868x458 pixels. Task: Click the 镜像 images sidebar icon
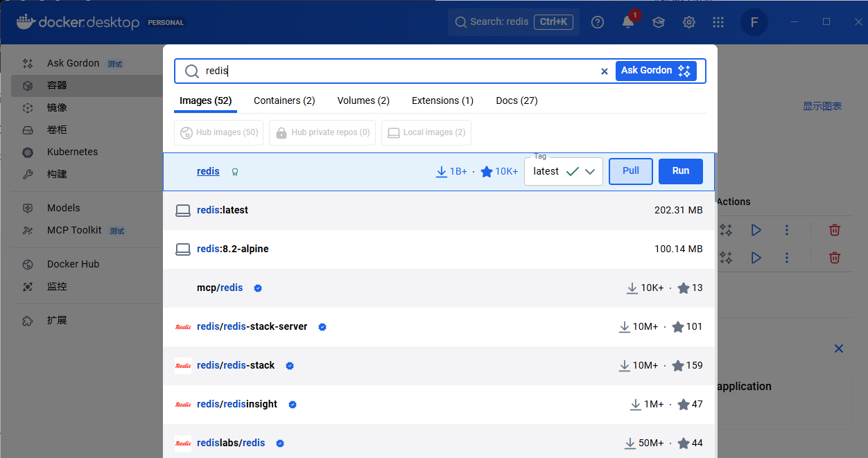[x=28, y=107]
